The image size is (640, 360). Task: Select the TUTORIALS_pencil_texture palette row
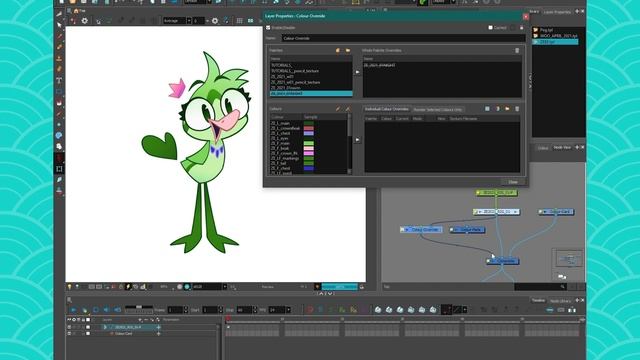(311, 71)
